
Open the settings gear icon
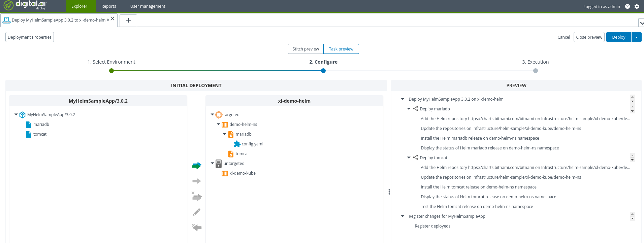637,6
